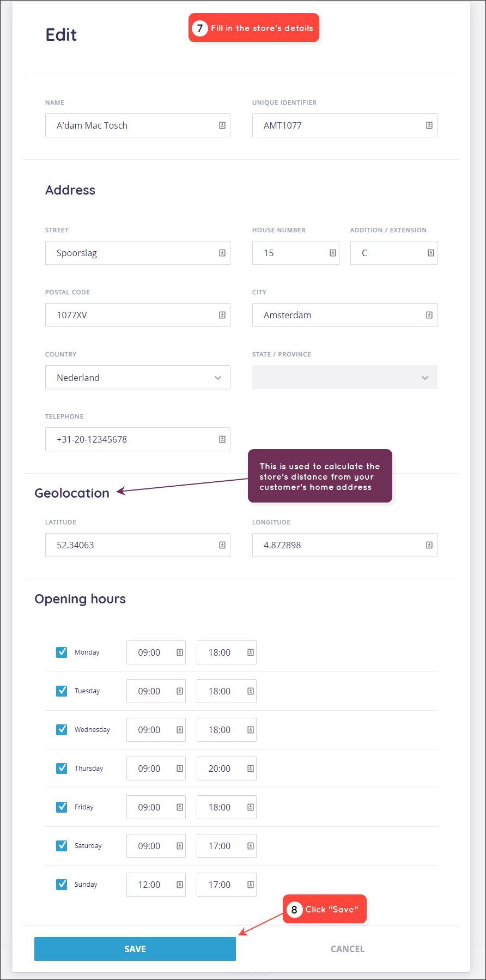486x980 pixels.
Task: Disable Thursday opening hours checkbox
Action: coord(62,769)
